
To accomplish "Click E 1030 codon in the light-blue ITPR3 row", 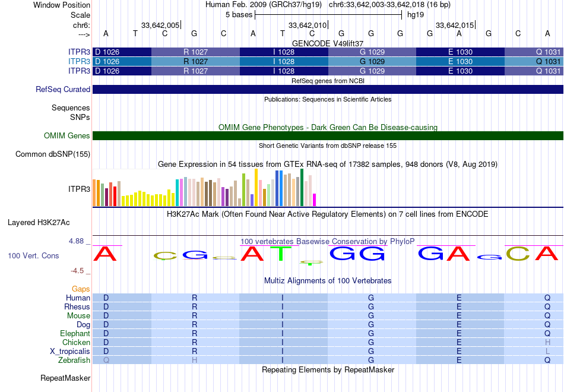I will point(461,62).
